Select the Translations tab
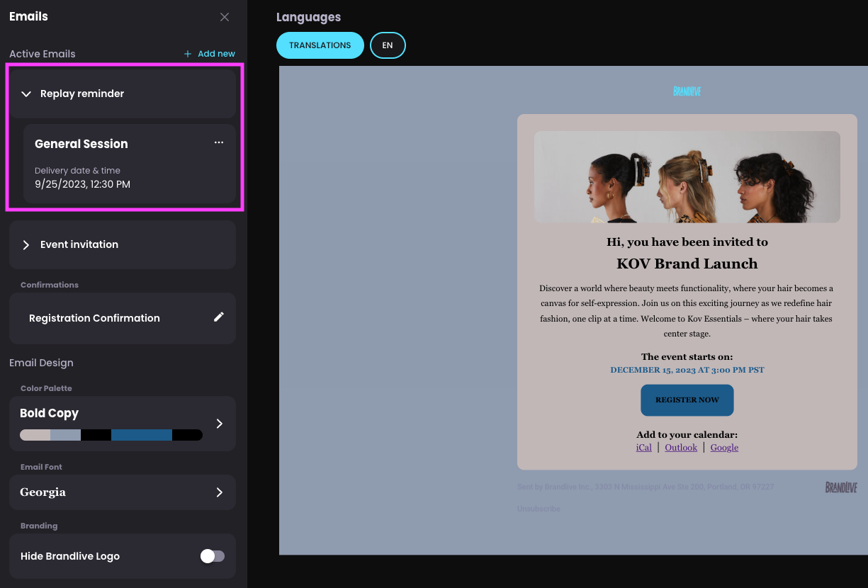Screen dimensions: 868x588 (x=320, y=45)
